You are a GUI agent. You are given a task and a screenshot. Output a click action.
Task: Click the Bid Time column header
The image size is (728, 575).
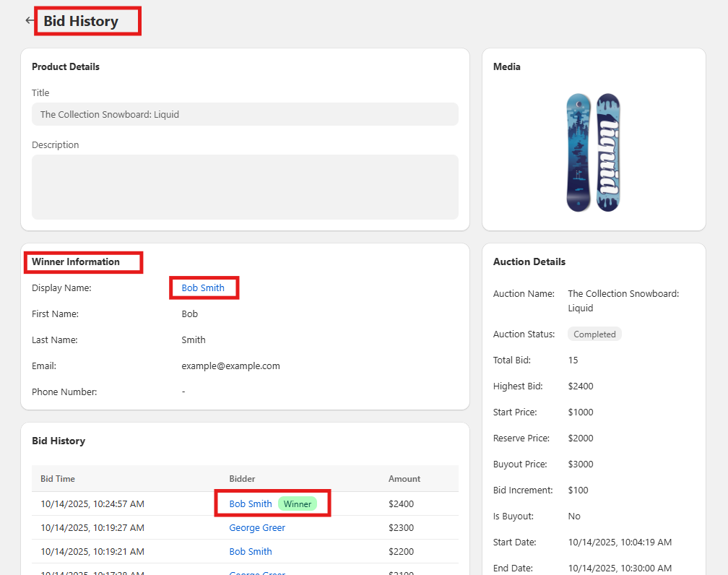point(58,478)
